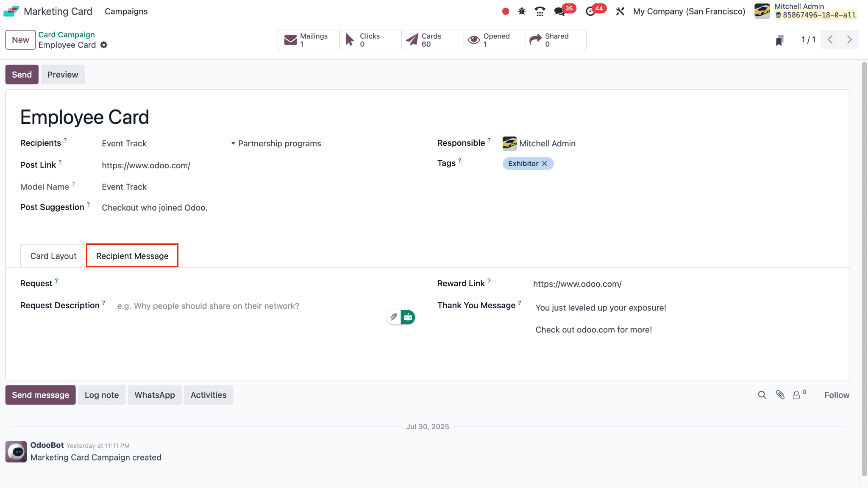Open the Shared stat button

556,40
